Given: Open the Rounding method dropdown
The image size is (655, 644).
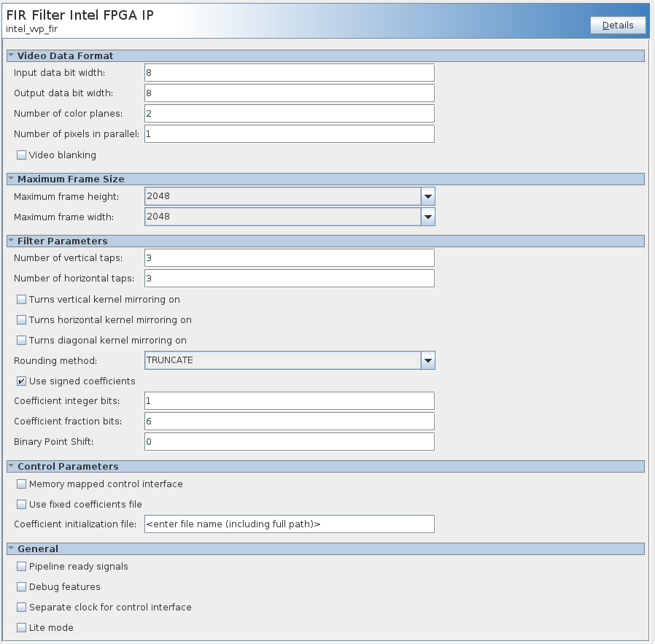Looking at the screenshot, I should coord(428,360).
